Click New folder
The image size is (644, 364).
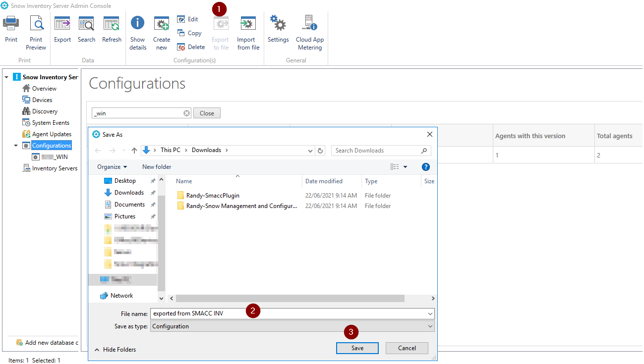pyautogui.click(x=157, y=167)
